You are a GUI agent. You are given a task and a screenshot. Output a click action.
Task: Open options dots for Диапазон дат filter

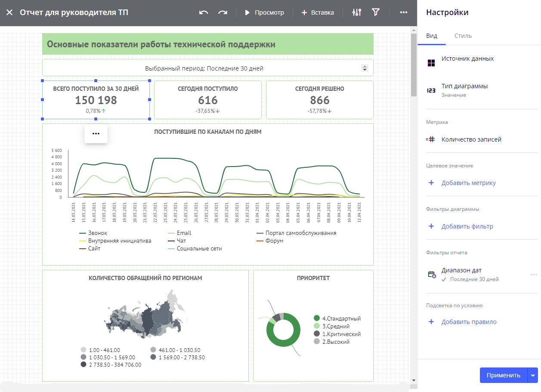[x=533, y=275]
